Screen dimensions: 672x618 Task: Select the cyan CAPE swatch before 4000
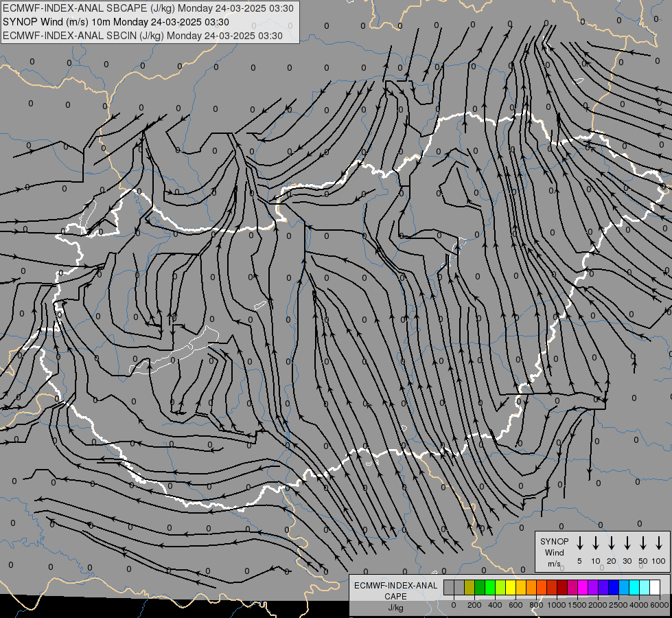pyautogui.click(x=635, y=587)
